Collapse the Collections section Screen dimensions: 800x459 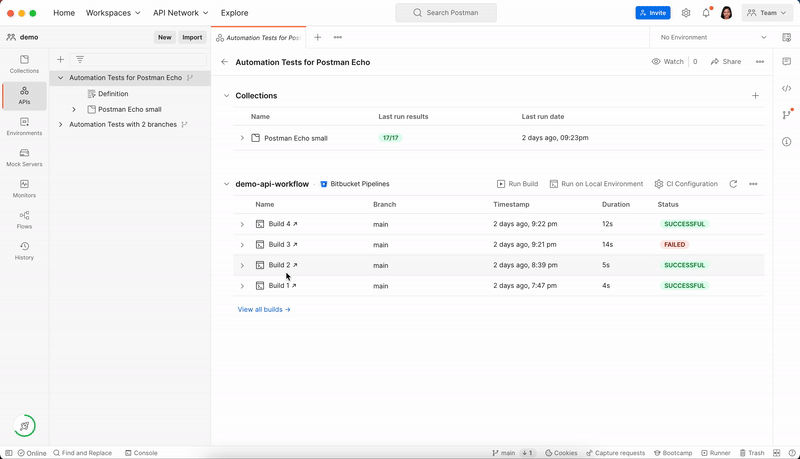(x=226, y=95)
